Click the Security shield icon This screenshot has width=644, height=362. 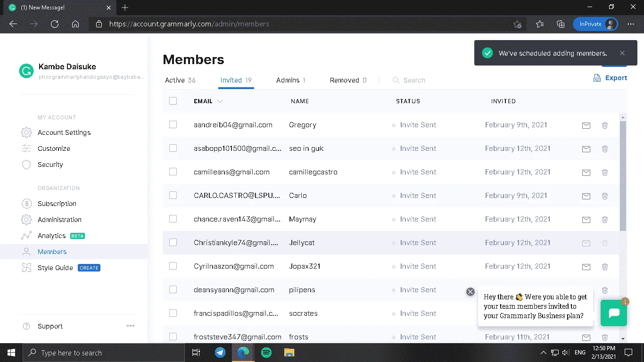(x=27, y=165)
